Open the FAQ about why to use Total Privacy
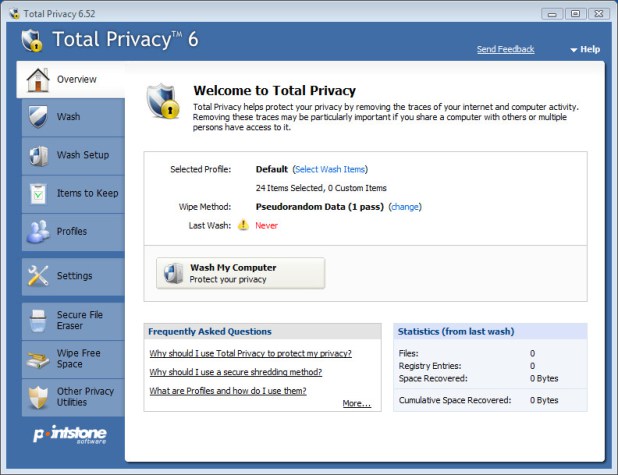Screen dimensions: 618x475 click(x=250, y=353)
